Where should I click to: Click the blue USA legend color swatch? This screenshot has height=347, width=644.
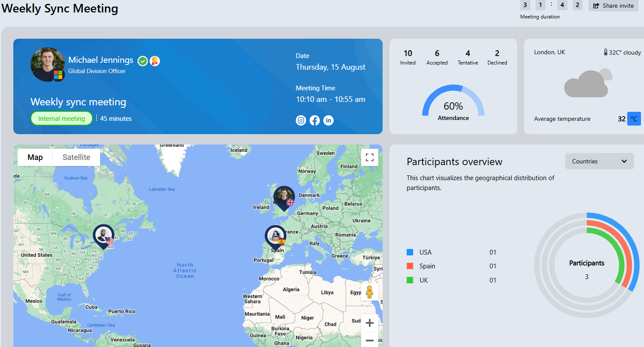[x=410, y=252]
